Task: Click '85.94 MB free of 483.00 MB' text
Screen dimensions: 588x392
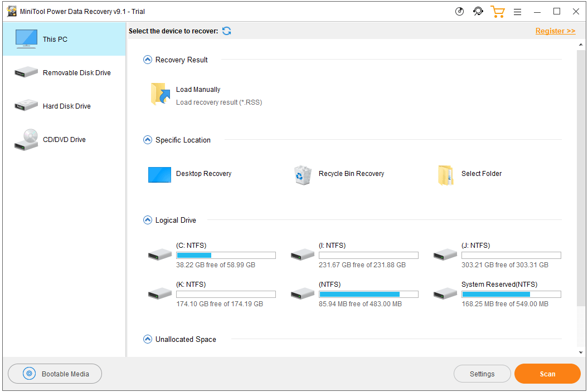Action: coord(361,304)
